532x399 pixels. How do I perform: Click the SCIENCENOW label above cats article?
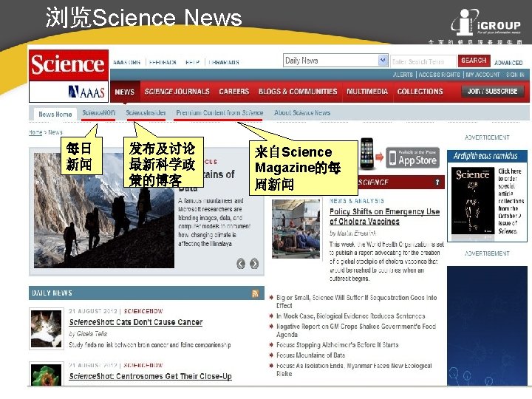coord(143,311)
